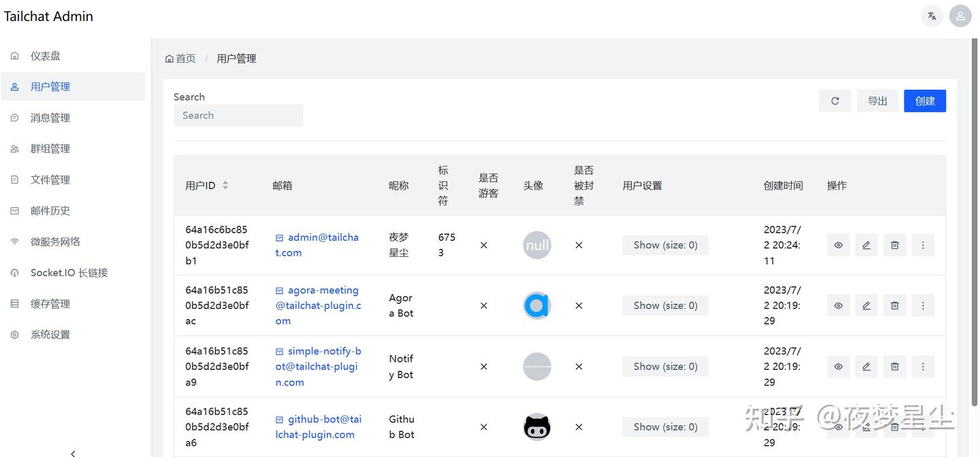
Task: Show user settings for 夜梦星尘
Action: [665, 245]
